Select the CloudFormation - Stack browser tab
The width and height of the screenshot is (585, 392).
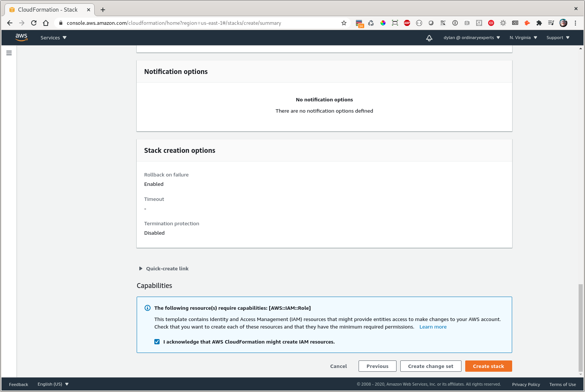(48, 10)
